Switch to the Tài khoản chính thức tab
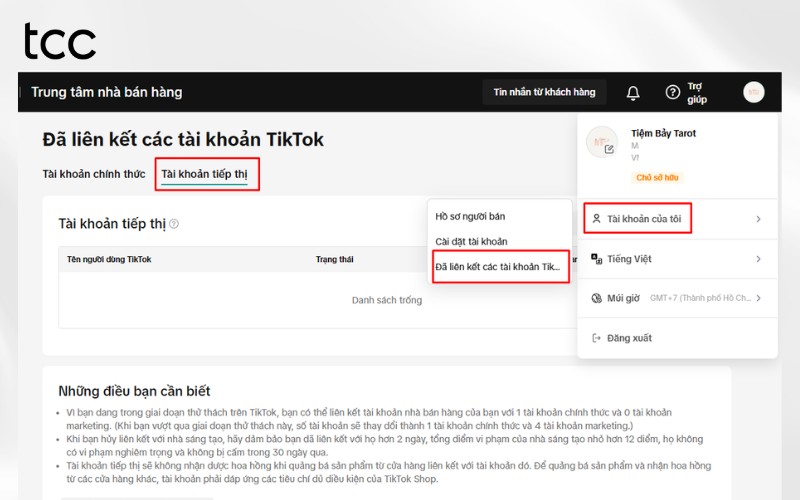The image size is (800, 500). click(94, 174)
